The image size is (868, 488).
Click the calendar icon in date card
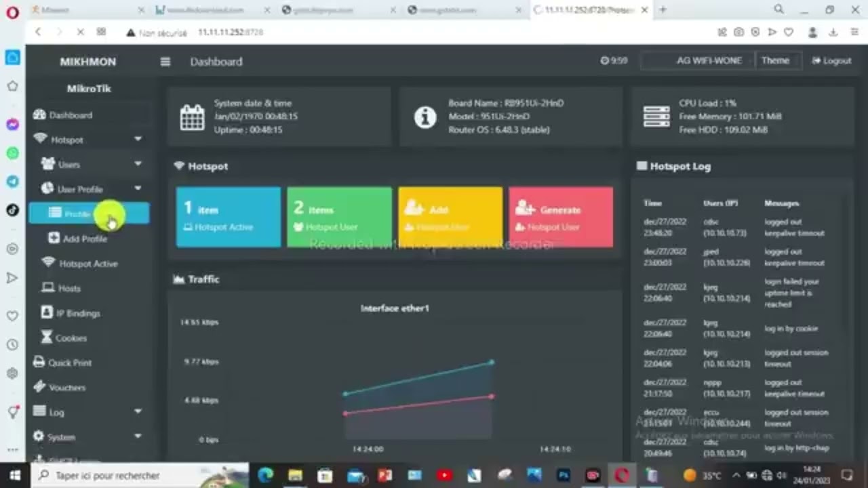click(x=192, y=117)
